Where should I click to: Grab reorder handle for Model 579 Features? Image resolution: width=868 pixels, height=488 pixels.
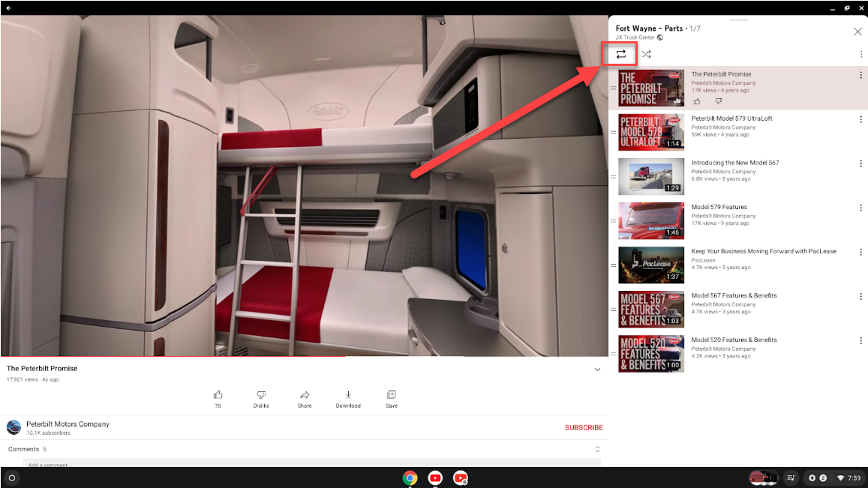tap(613, 220)
